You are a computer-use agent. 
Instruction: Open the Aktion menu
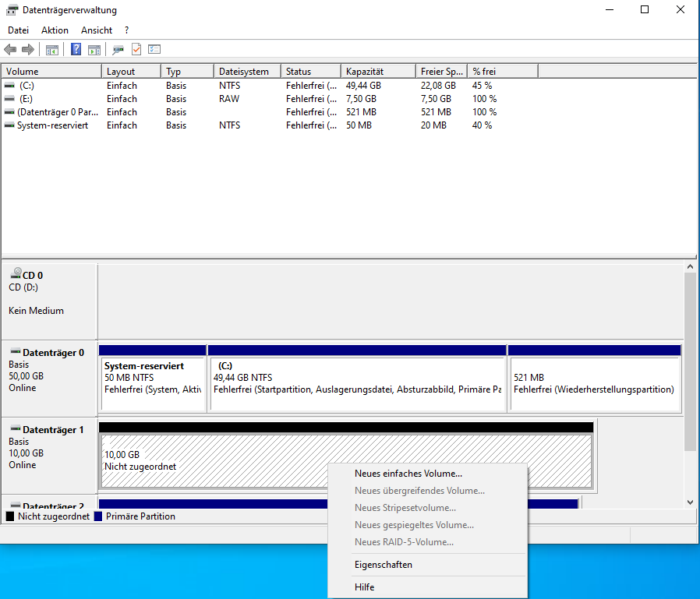tap(55, 30)
